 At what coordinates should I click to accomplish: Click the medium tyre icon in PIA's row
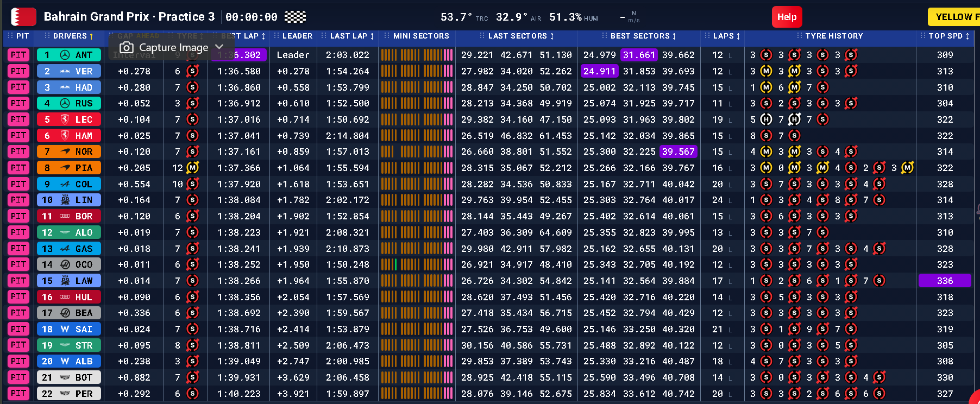click(192, 168)
